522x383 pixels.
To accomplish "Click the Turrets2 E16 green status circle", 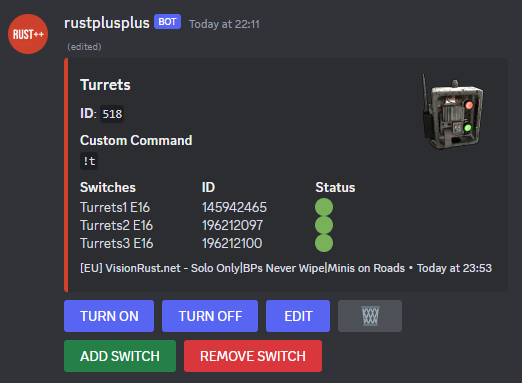I will [324, 225].
